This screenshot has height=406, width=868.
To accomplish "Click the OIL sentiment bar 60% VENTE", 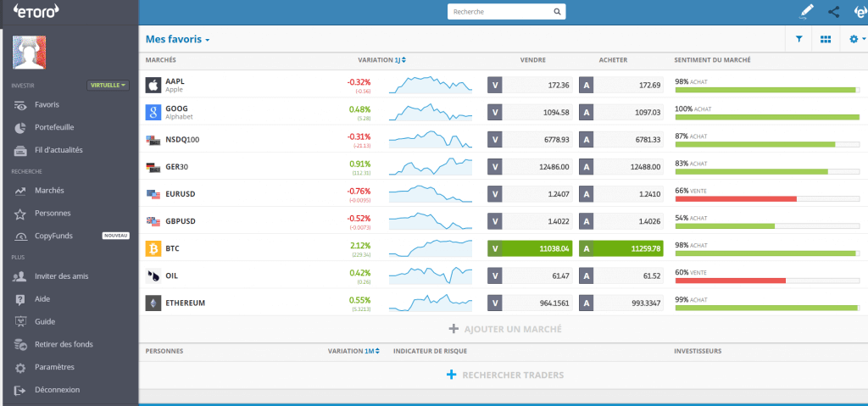I will click(x=767, y=281).
